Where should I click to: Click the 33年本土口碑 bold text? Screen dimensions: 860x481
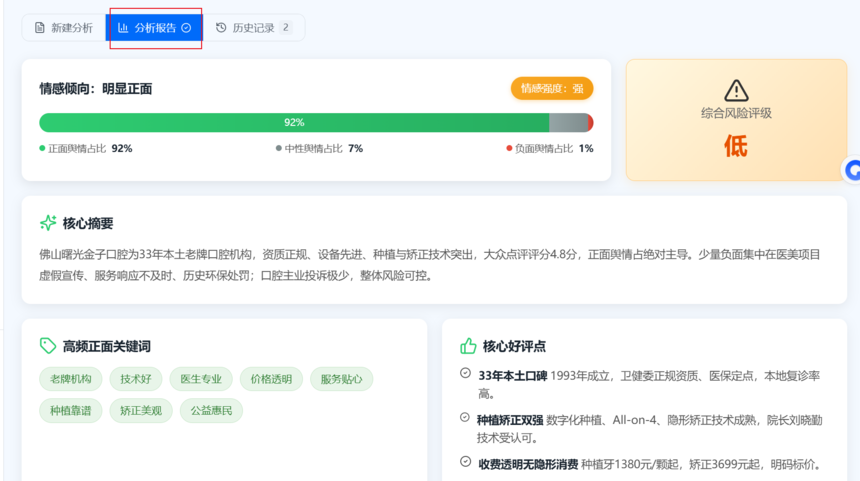coord(512,376)
